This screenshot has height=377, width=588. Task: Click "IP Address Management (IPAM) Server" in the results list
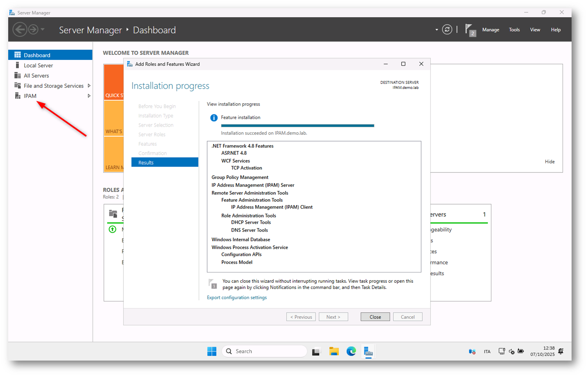click(253, 185)
